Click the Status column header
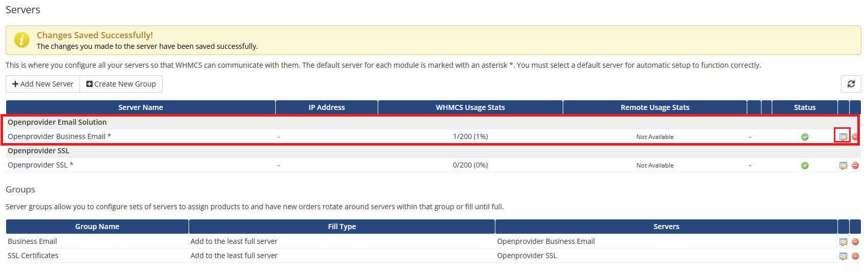The image size is (868, 280). coord(805,107)
